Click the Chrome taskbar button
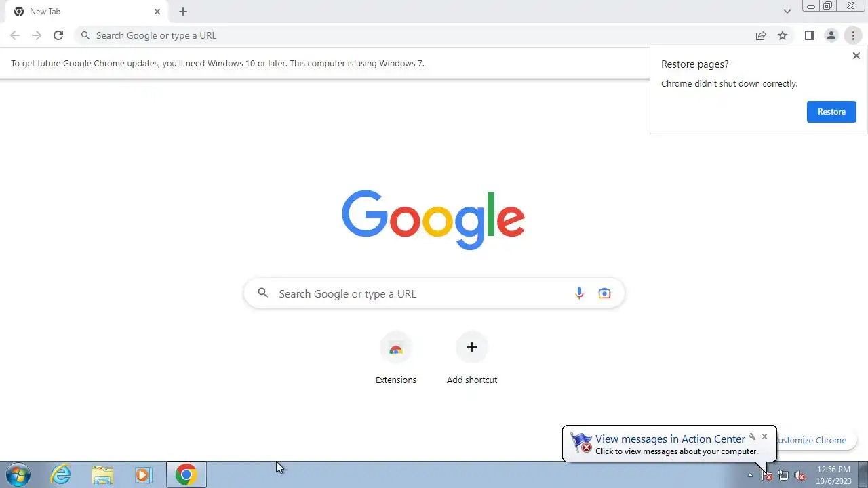Viewport: 868px width, 488px height. pyautogui.click(x=186, y=475)
